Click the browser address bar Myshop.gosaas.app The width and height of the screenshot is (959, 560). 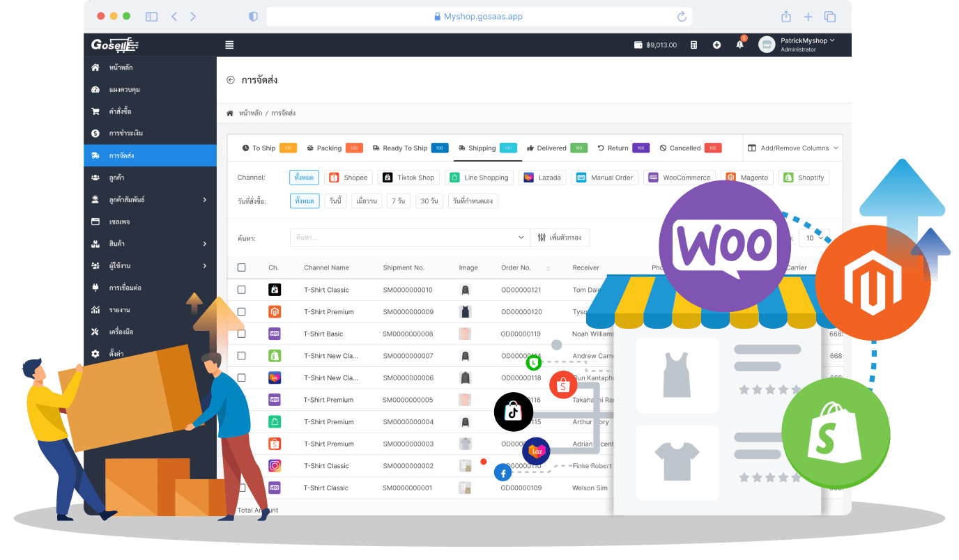479,17
